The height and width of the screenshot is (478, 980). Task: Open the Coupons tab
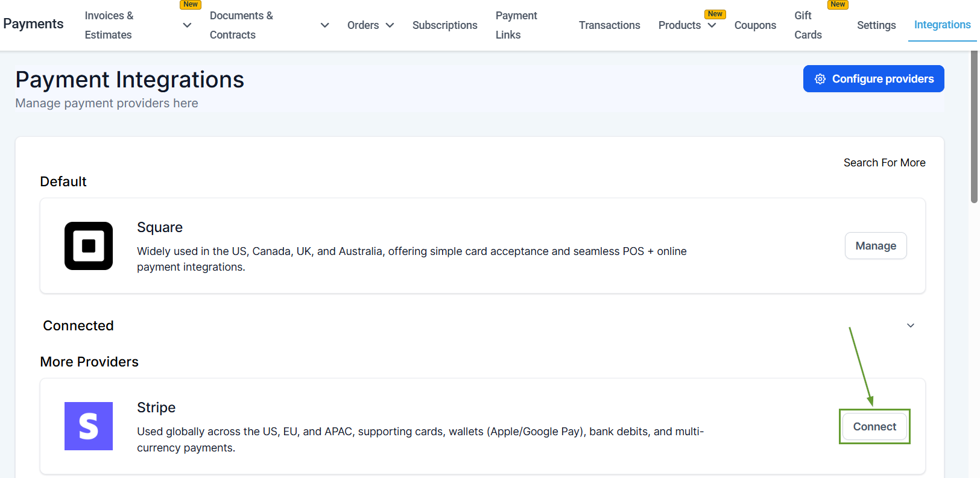755,25
